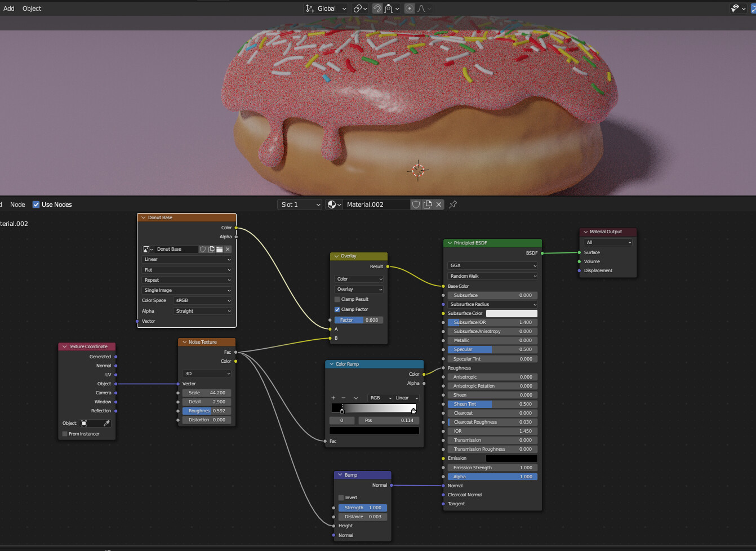Open the Add menu
756x551 pixels.
[x=9, y=8]
